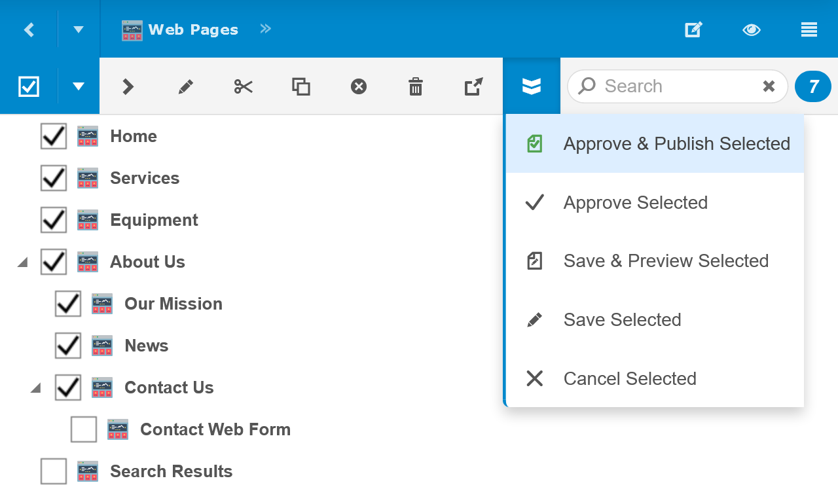Uncheck the Home page checkbox
This screenshot has height=504, width=838.
click(54, 136)
